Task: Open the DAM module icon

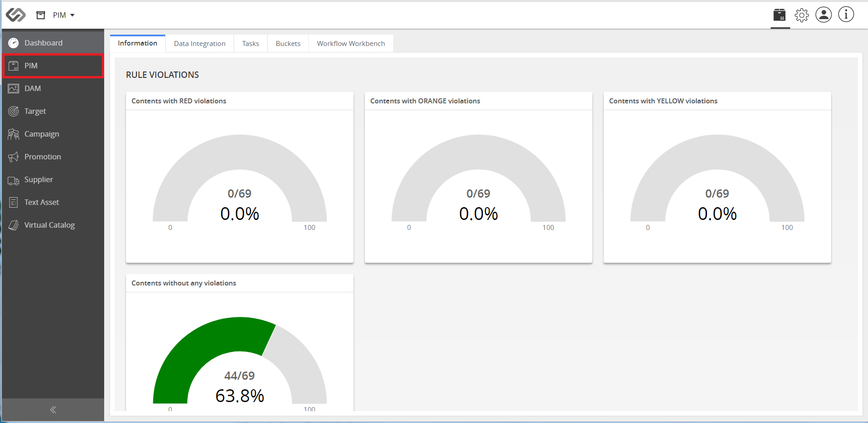Action: pos(14,88)
